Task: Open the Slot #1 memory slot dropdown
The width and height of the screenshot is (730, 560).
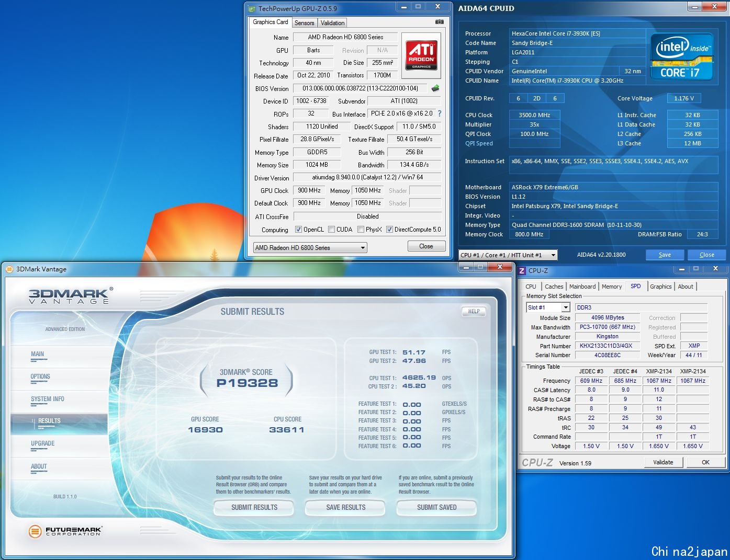Action: click(548, 307)
